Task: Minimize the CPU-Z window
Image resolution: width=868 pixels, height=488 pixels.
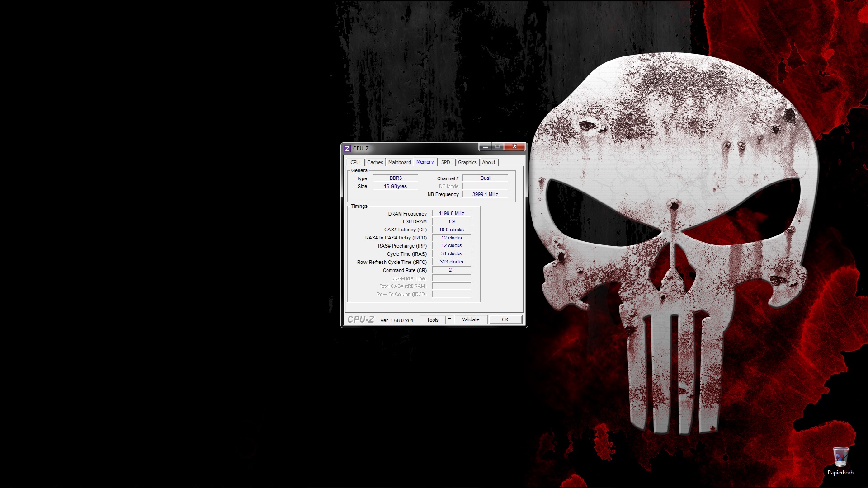Action: point(485,147)
